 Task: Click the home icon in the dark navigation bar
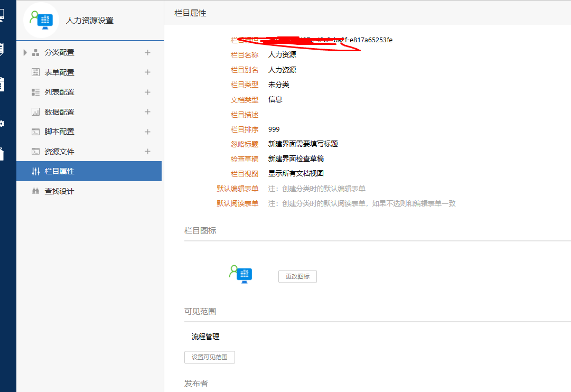[2, 154]
